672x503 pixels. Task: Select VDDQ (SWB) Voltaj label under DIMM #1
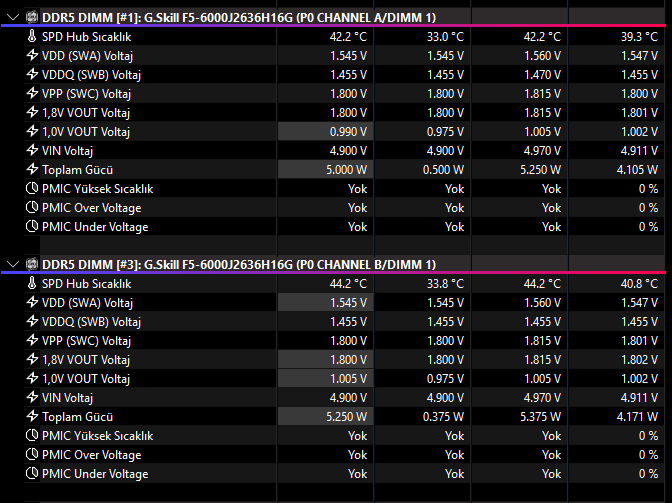(x=91, y=75)
